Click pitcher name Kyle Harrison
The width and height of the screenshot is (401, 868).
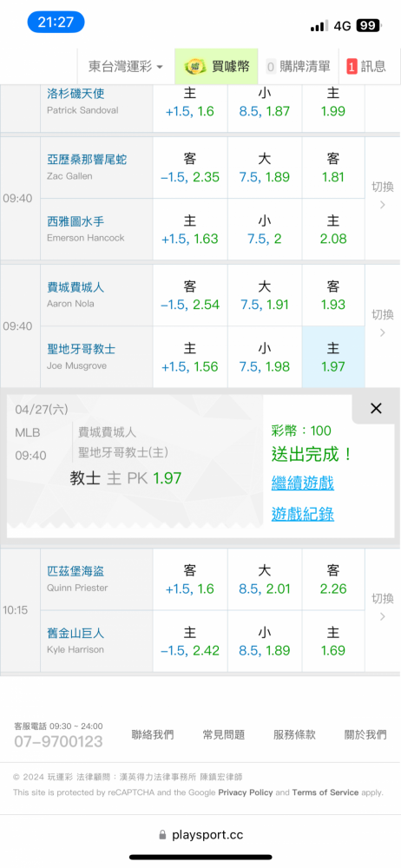point(76,649)
